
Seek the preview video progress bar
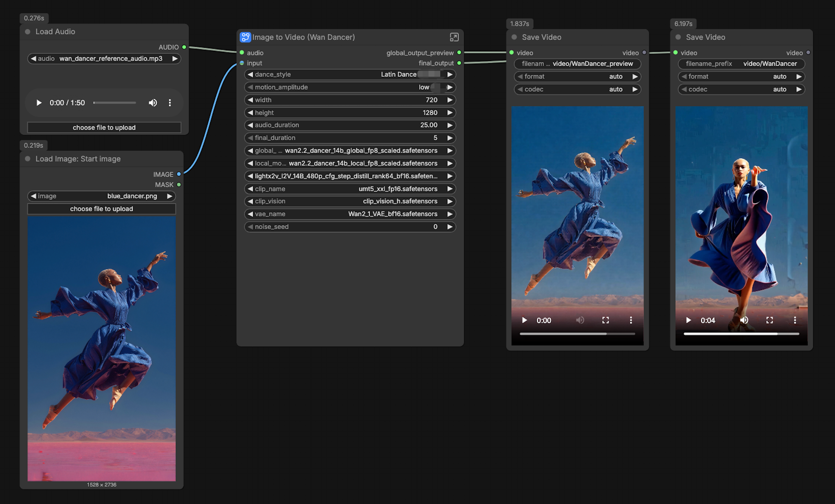pyautogui.click(x=577, y=334)
